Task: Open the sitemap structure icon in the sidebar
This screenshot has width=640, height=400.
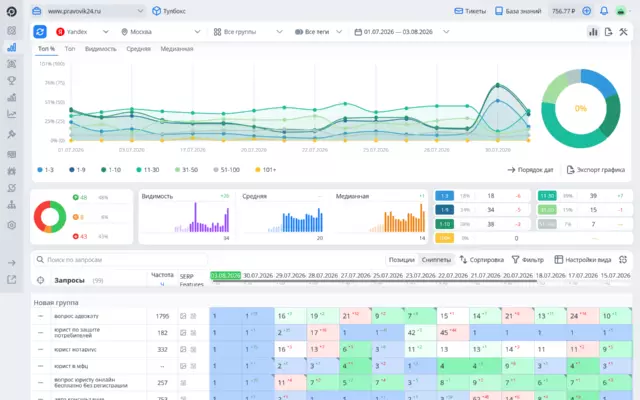Action: coord(11,205)
